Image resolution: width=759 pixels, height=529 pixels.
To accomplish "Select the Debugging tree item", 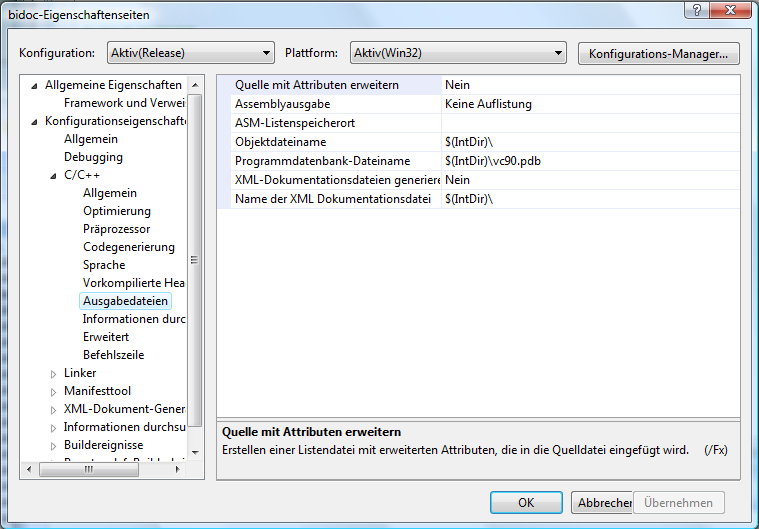I will 93,157.
